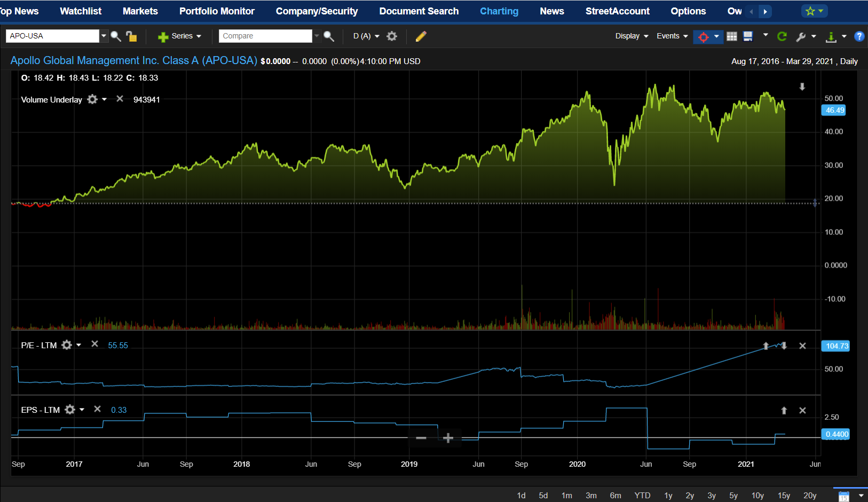Move EPS - LTM panel up arrow
The height and width of the screenshot is (502, 868).
(x=784, y=410)
